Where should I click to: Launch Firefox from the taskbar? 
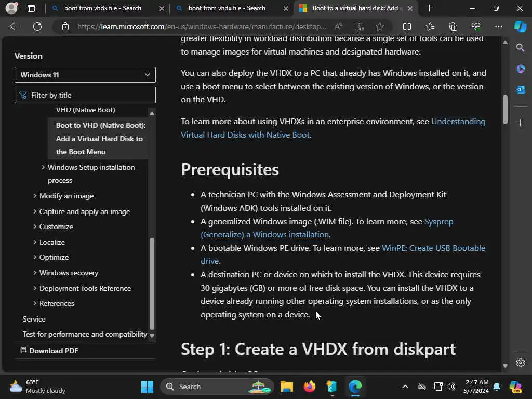pyautogui.click(x=309, y=387)
